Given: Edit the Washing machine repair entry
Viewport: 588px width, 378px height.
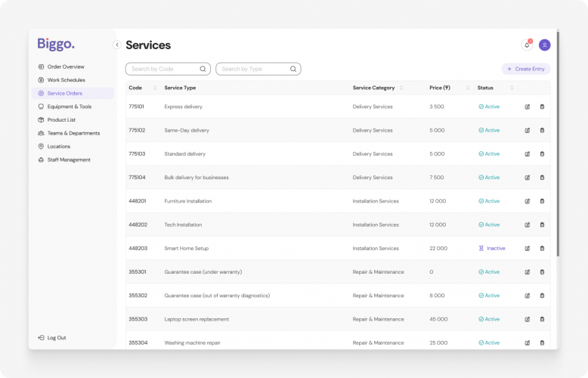Looking at the screenshot, I should coord(528,342).
